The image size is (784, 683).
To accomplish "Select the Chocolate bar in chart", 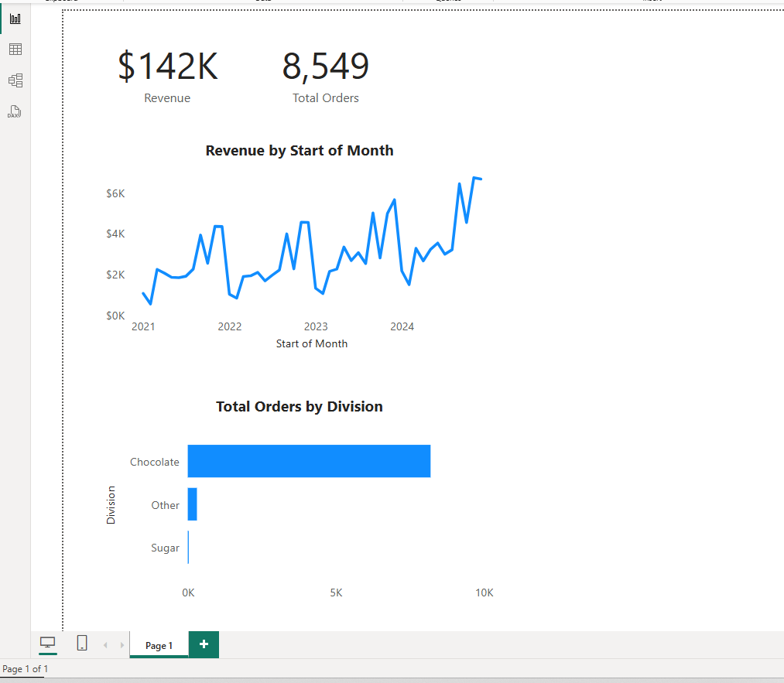I will pyautogui.click(x=309, y=461).
